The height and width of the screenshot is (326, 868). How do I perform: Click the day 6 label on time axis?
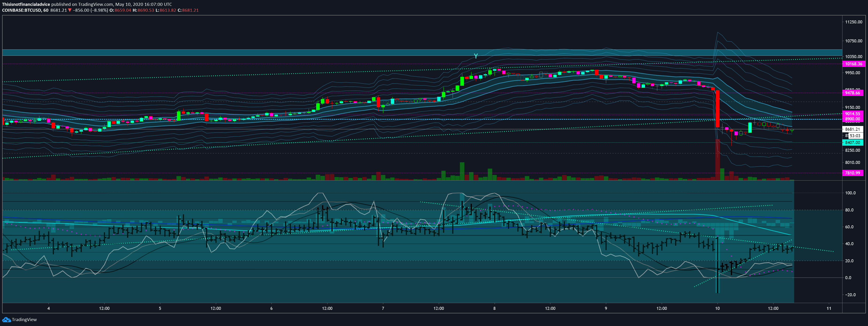click(272, 308)
